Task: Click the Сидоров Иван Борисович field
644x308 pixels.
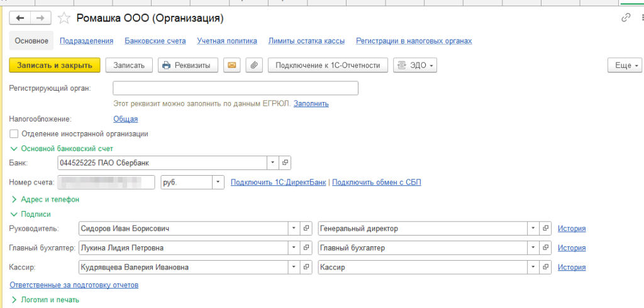Action: click(183, 229)
